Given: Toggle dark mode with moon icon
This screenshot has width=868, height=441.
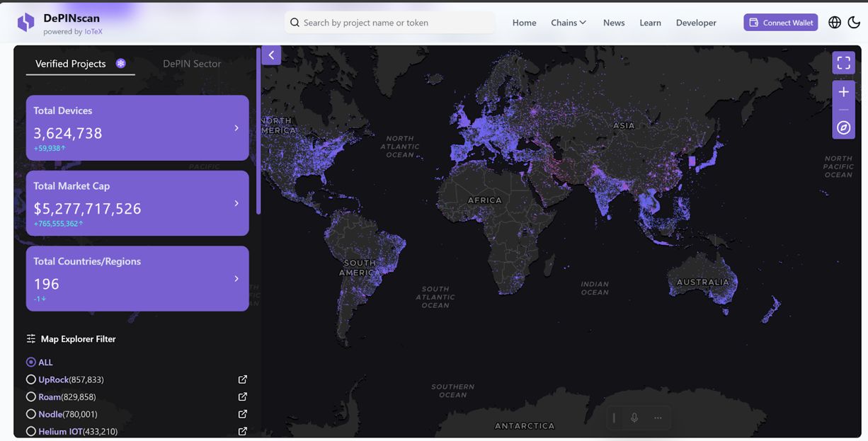Looking at the screenshot, I should [x=854, y=23].
